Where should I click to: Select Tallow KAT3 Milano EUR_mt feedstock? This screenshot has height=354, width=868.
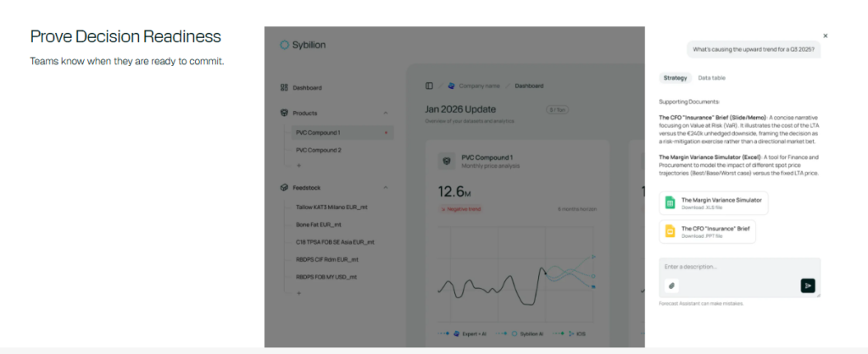[x=331, y=207]
